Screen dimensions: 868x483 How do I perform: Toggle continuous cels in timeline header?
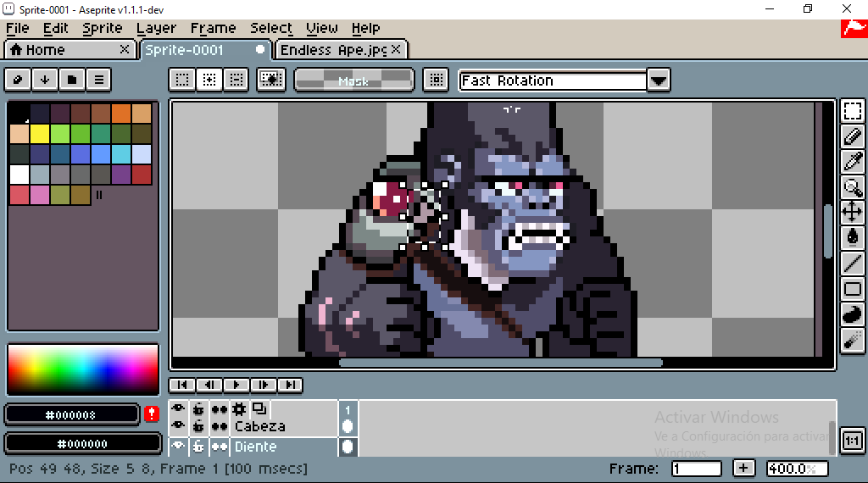(220, 409)
